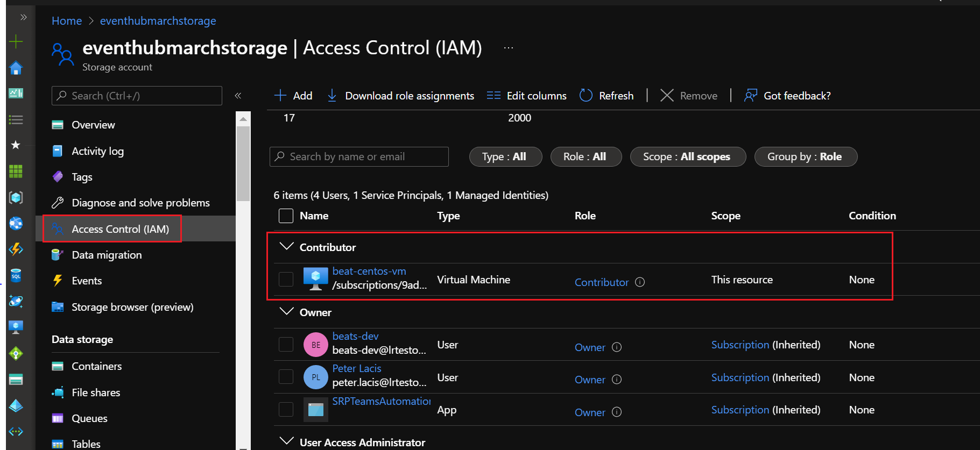Collapse the Owner group chevron
980x450 pixels.
(287, 312)
